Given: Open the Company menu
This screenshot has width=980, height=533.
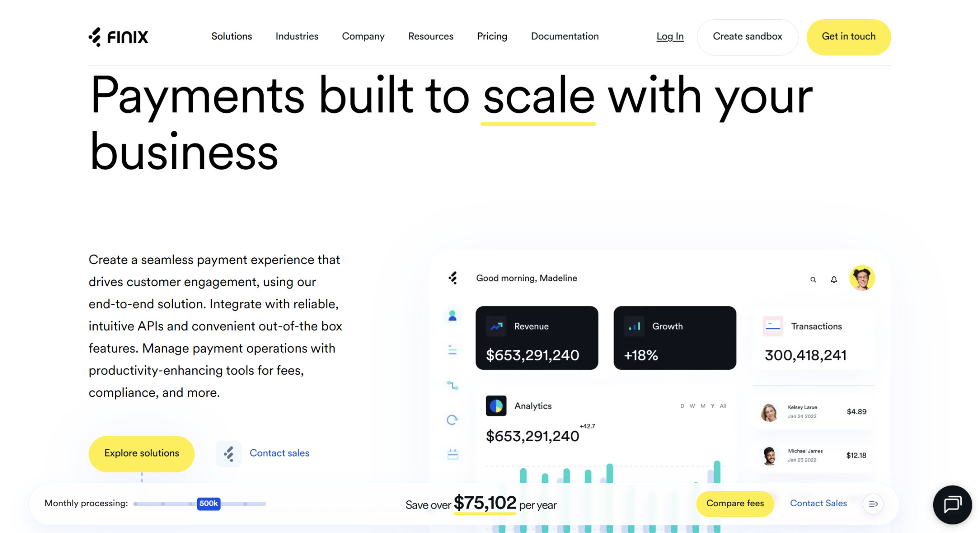Looking at the screenshot, I should click(363, 36).
